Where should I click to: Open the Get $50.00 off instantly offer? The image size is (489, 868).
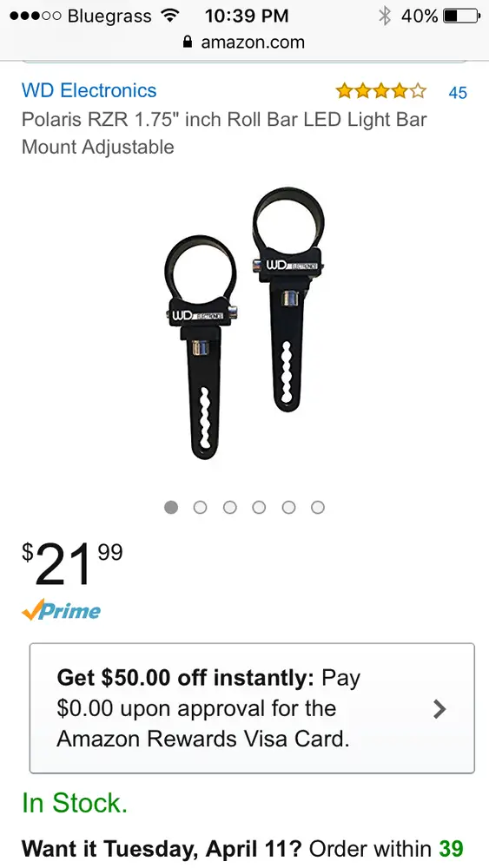(x=252, y=708)
